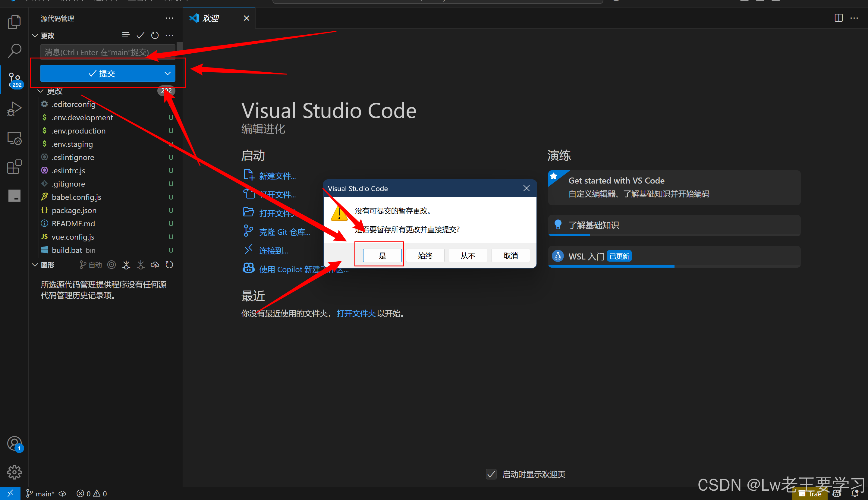Open Remote Explorer icon in activity bar

tap(14, 138)
